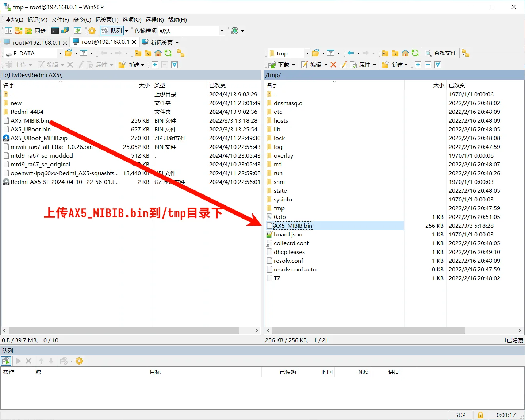Click the 下载 download button
This screenshot has height=420, width=525.
tap(279, 65)
